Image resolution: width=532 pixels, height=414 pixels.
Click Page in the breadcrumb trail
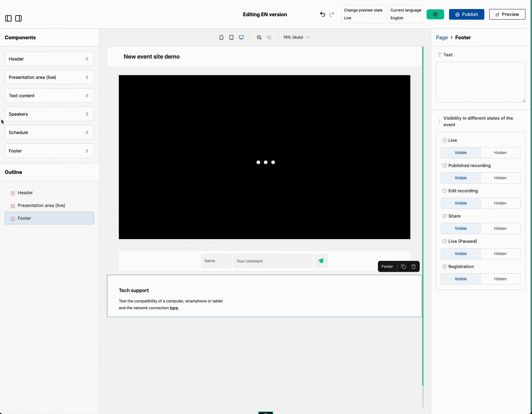[442, 37]
